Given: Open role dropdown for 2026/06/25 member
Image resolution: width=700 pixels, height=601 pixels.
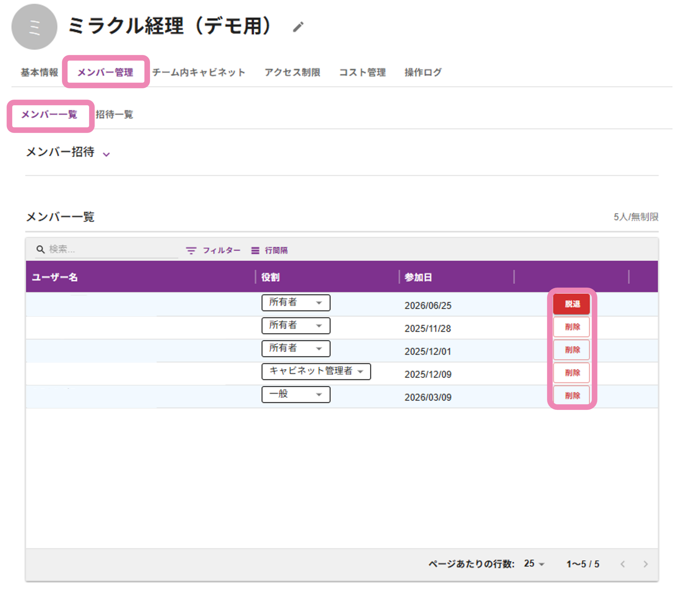Looking at the screenshot, I should click(296, 303).
